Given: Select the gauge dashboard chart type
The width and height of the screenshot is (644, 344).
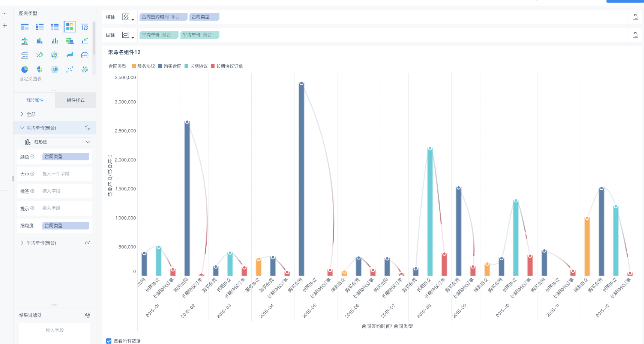Looking at the screenshot, I should [85, 55].
